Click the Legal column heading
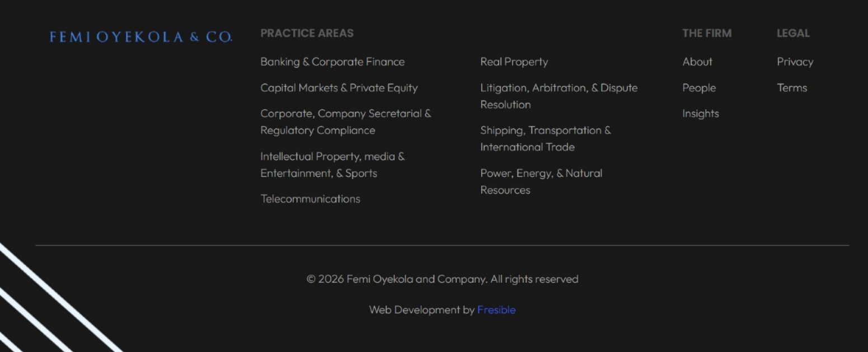868x352 pixels. [x=792, y=33]
